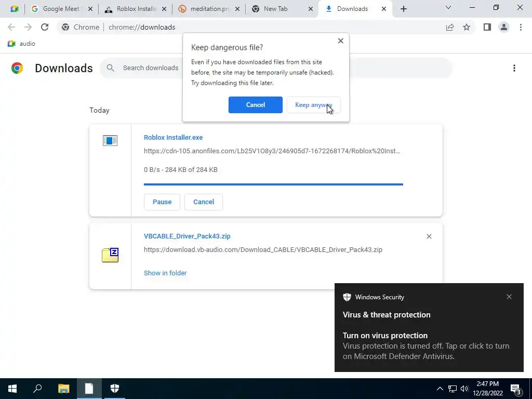Open the blank document taskbar app
This screenshot has width=532, height=399.
click(89, 389)
